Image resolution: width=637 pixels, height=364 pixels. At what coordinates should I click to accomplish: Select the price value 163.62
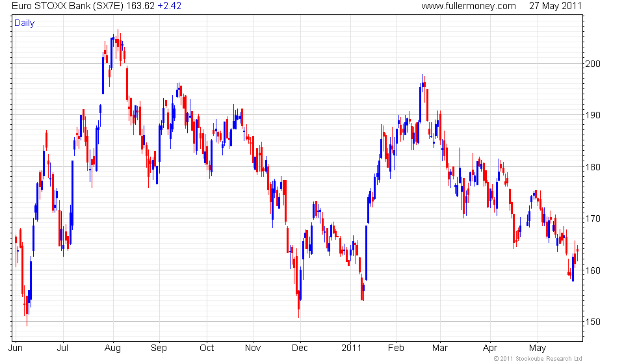(x=140, y=6)
